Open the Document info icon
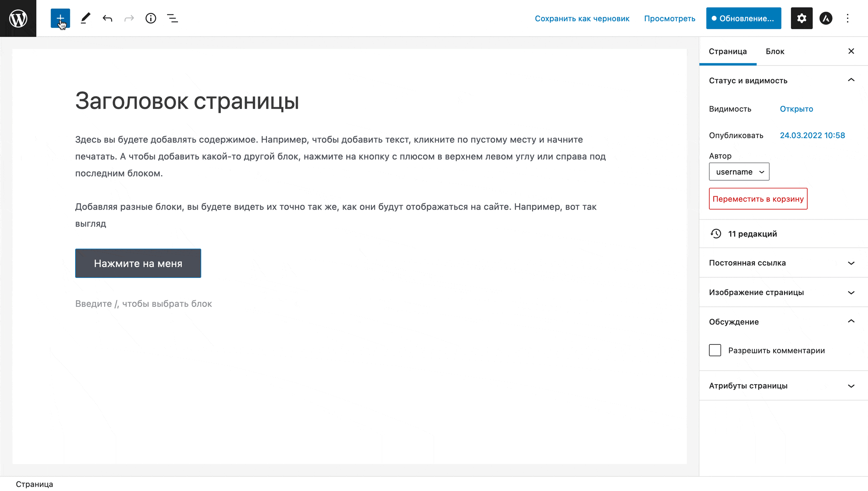Viewport: 868px width, 491px height. click(x=151, y=18)
